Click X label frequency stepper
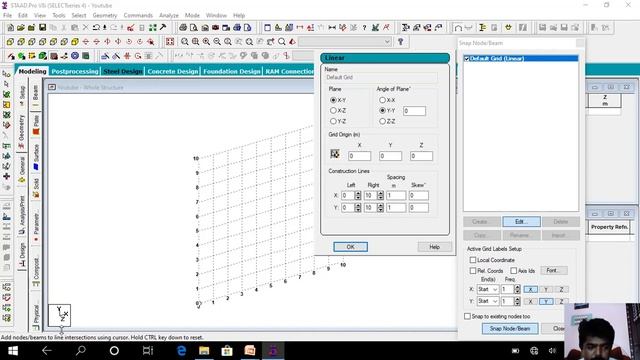 pyautogui.click(x=517, y=289)
